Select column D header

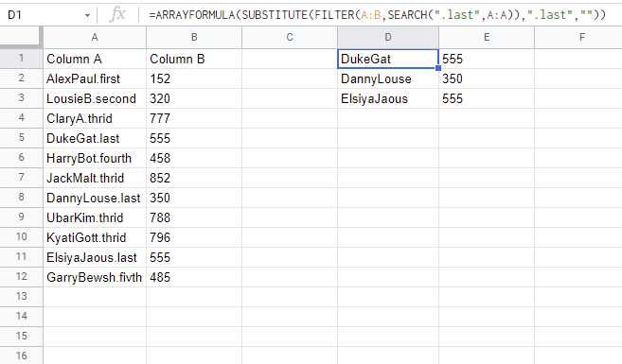(x=388, y=37)
